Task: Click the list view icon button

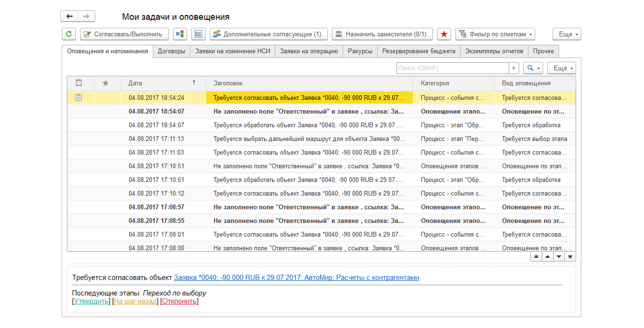Action: [x=198, y=34]
